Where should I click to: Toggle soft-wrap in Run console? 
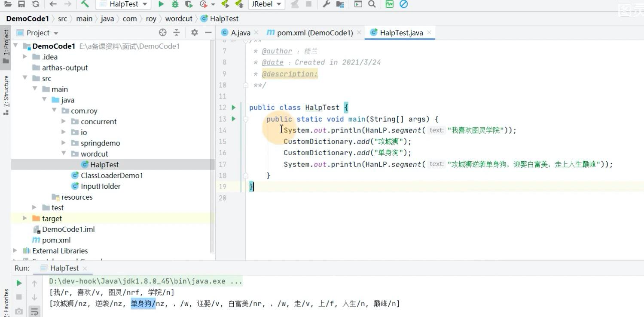tap(34, 311)
